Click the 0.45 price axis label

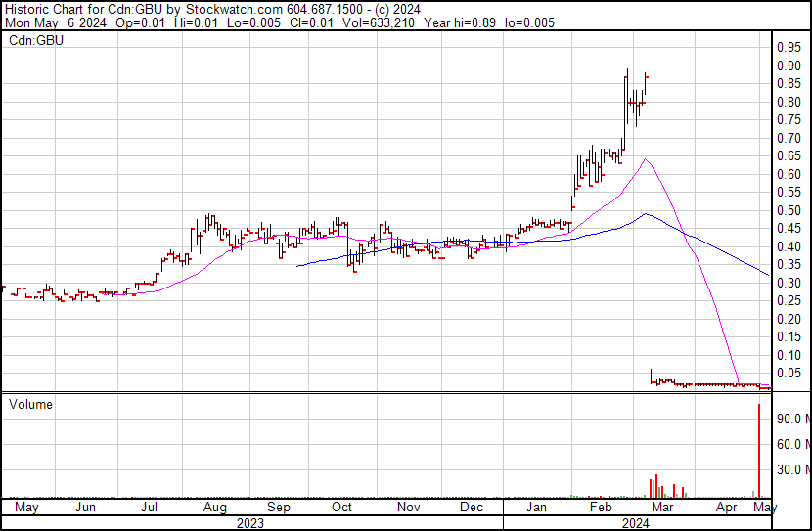tap(789, 228)
